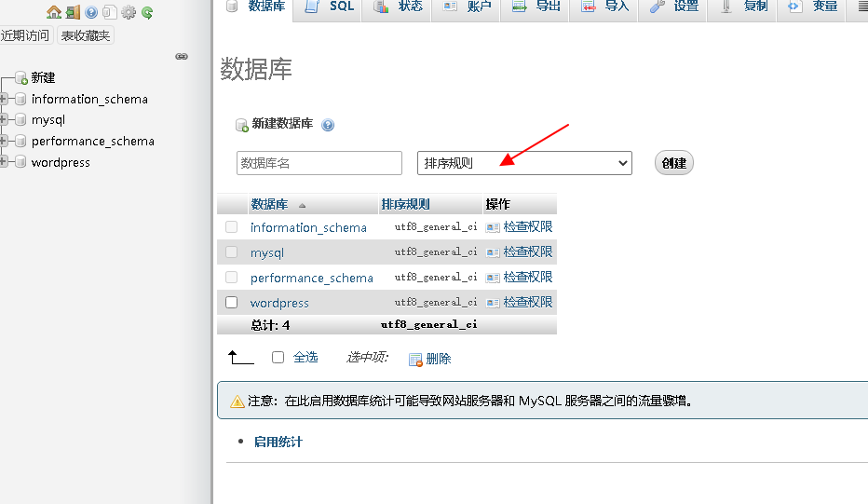868x504 pixels.
Task: Reload navigation panel with green refresh icon
Action: tap(147, 13)
